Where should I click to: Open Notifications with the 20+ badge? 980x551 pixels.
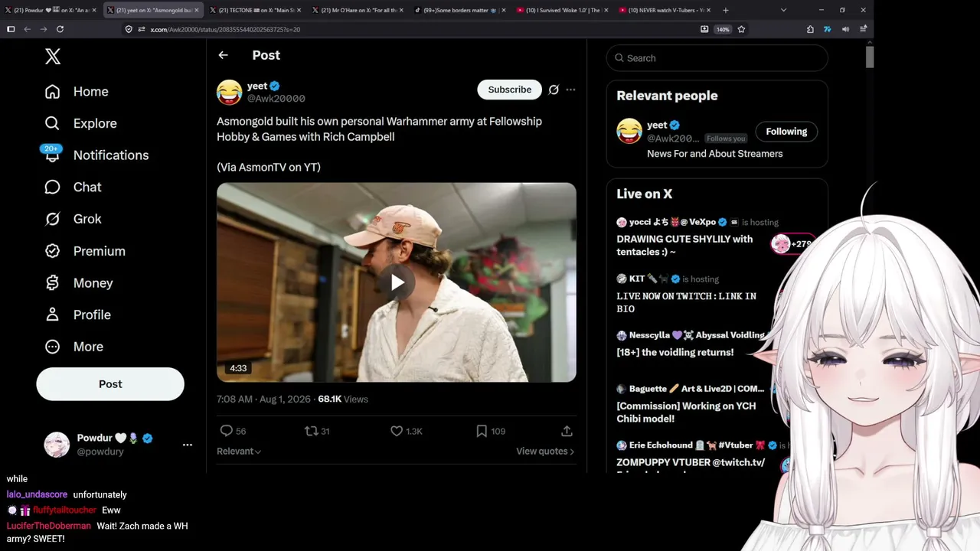(96, 155)
